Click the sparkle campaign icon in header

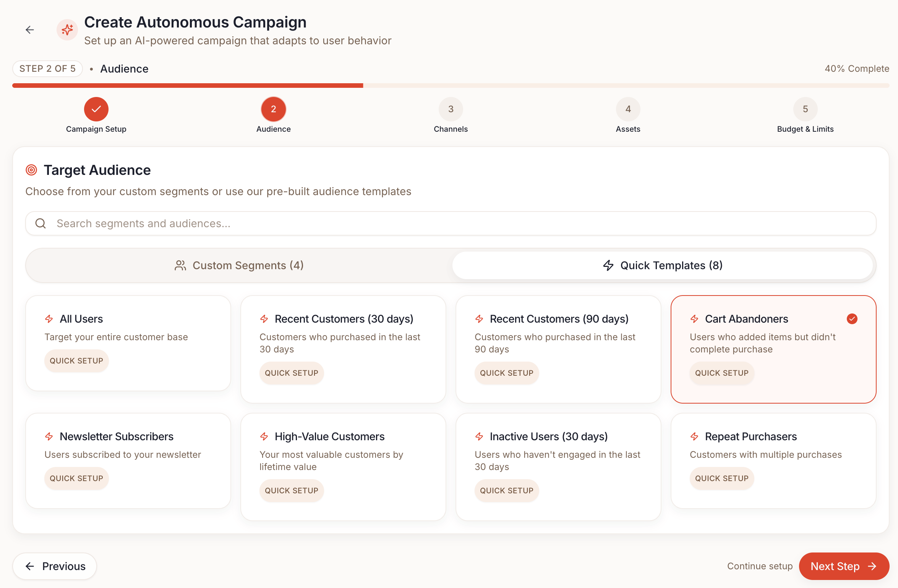[x=67, y=30]
